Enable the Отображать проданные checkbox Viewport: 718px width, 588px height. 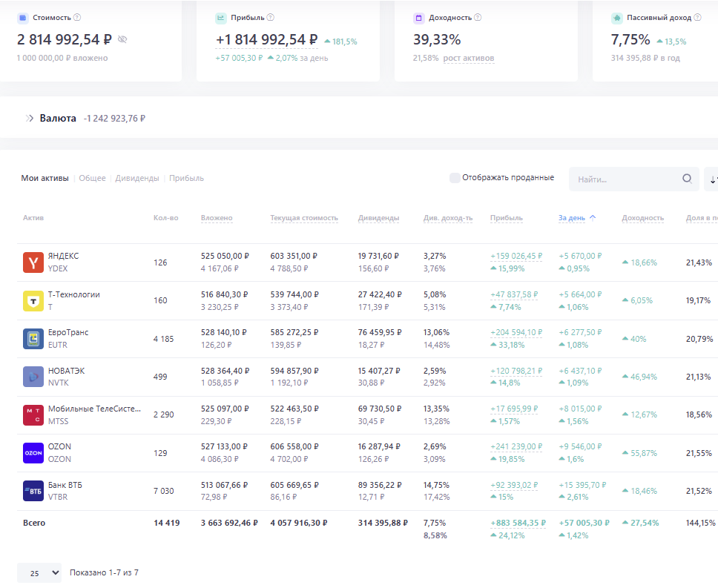pos(455,177)
